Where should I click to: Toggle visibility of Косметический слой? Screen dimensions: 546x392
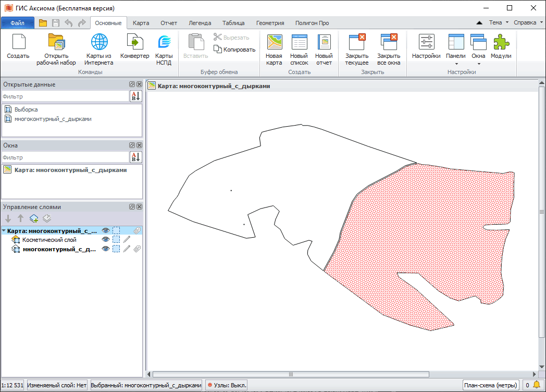point(106,240)
